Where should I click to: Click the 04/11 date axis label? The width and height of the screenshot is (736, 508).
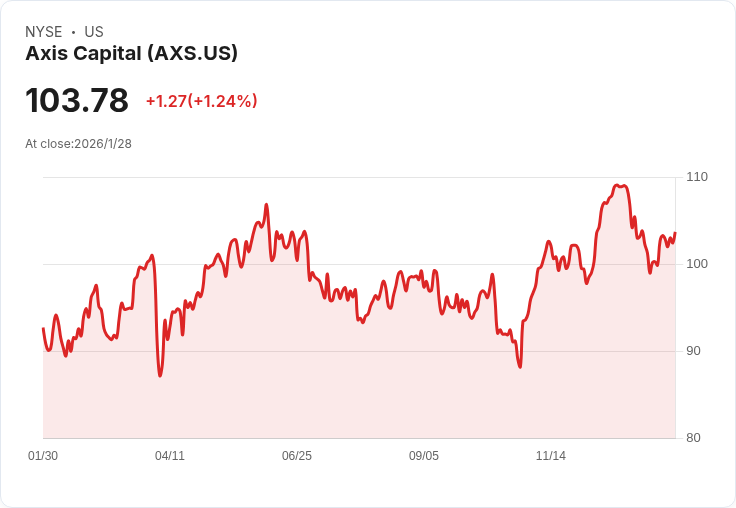(x=170, y=456)
